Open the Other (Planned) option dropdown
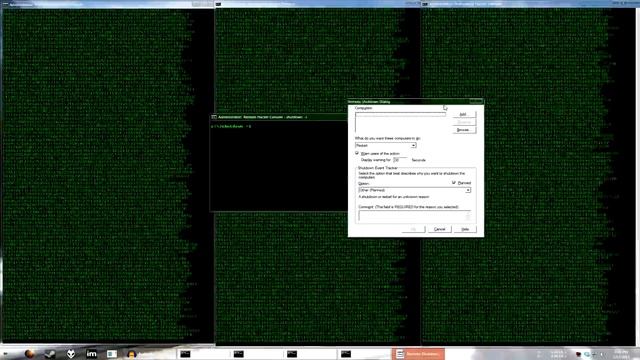The height and width of the screenshot is (360, 640). pyautogui.click(x=415, y=190)
